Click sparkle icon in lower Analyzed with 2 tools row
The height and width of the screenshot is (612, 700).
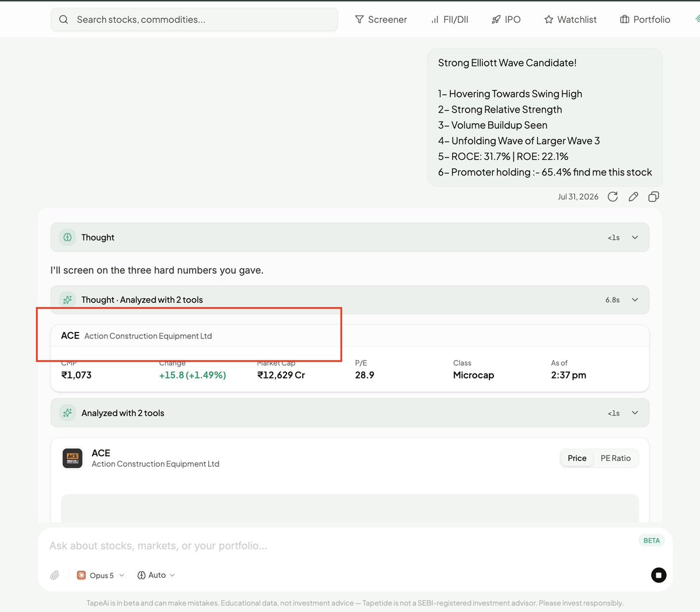coord(68,413)
